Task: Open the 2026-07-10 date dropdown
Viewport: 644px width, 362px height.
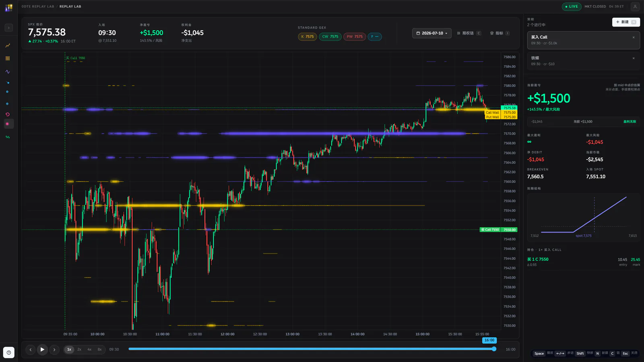Action: pos(432,33)
